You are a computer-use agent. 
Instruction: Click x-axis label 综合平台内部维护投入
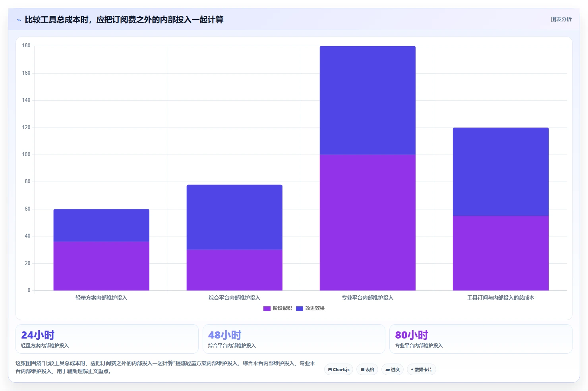coord(234,298)
